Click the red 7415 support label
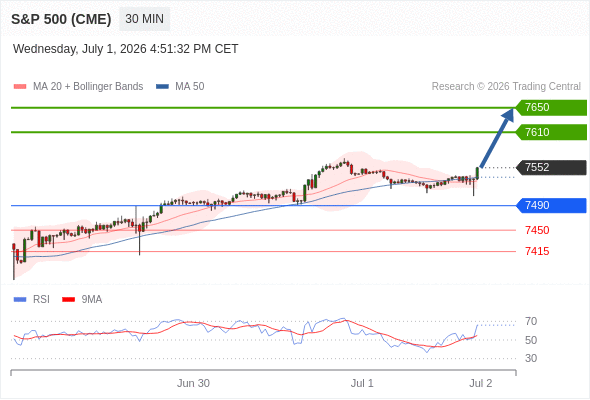This screenshot has width=590, height=400. click(537, 251)
